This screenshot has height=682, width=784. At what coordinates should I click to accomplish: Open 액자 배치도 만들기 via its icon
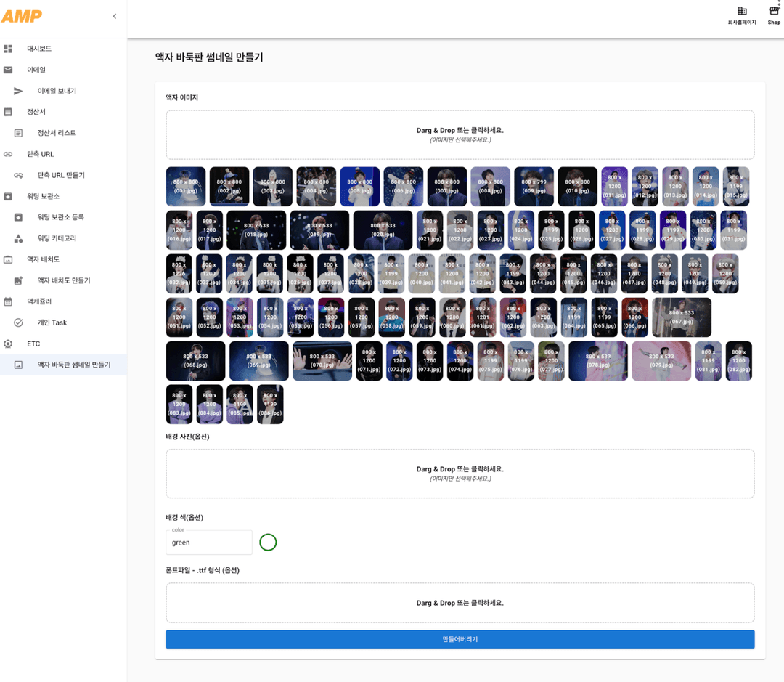point(20,280)
